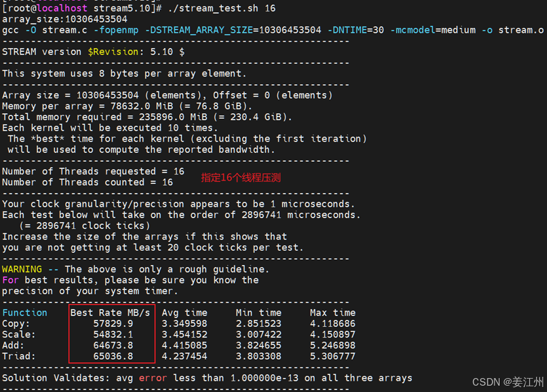This screenshot has width=547, height=392.
Task: Click the '-fopenmp' flag
Action: (x=116, y=30)
